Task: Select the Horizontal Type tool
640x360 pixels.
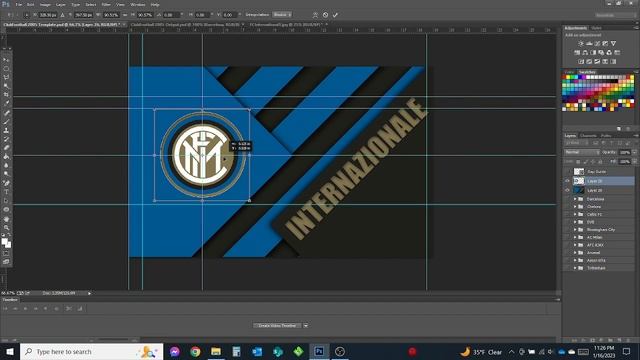Action: pos(6,192)
